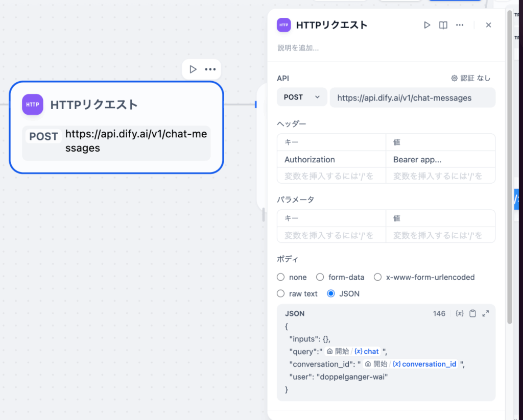This screenshot has width=523, height=420.
Task: Insert a variable with the {x} icon
Action: tap(459, 313)
